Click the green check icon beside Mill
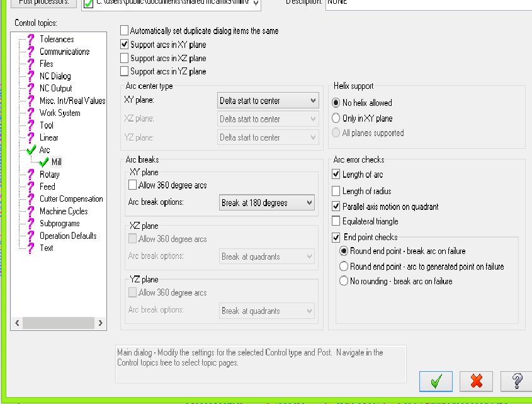Screen dimensions: 532x404 (44, 162)
